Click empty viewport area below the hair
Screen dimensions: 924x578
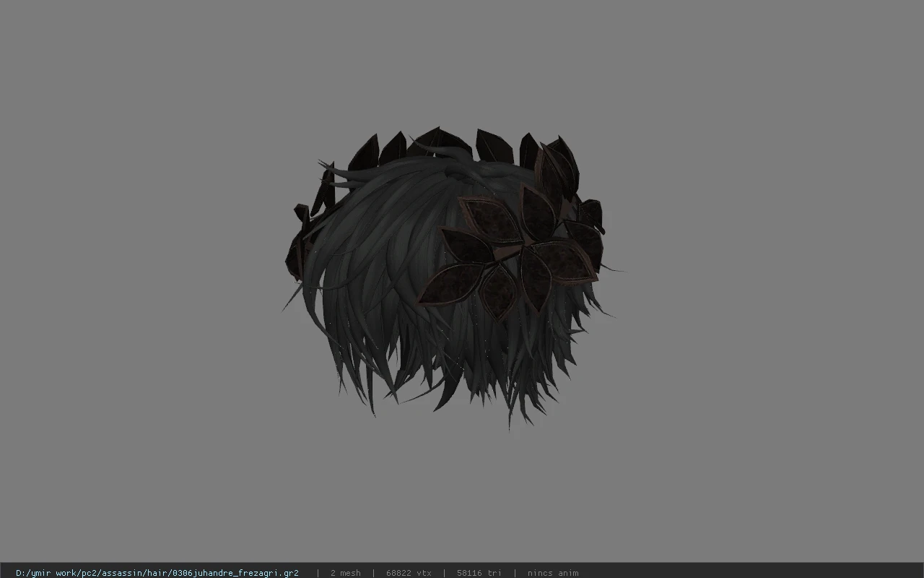click(x=462, y=499)
